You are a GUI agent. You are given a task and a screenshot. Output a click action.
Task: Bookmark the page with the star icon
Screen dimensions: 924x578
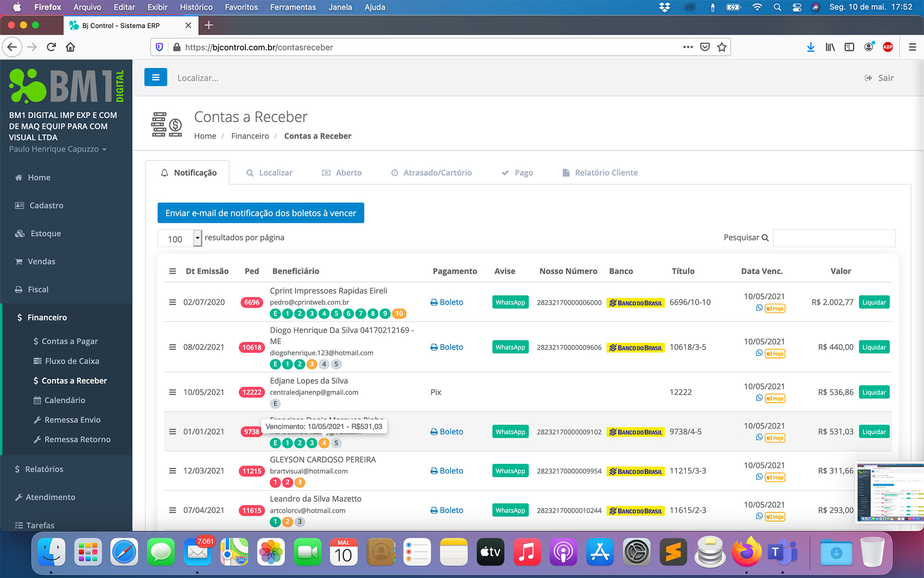[722, 47]
